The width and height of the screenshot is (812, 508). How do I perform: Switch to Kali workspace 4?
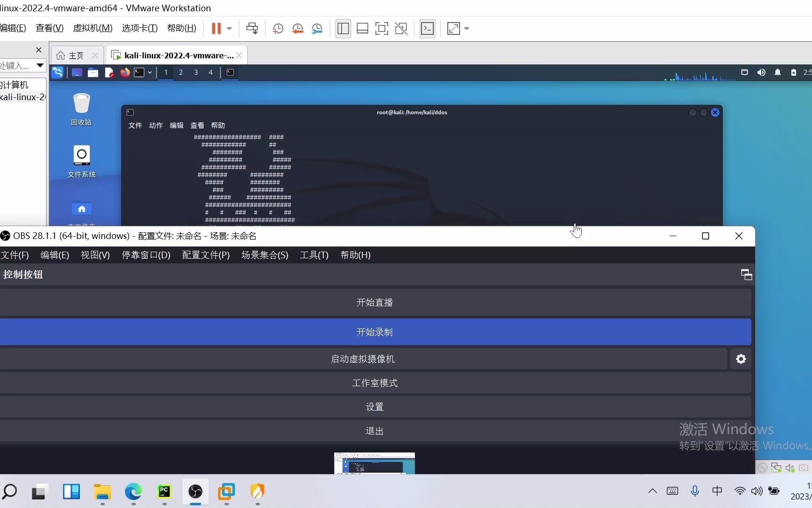tap(211, 72)
